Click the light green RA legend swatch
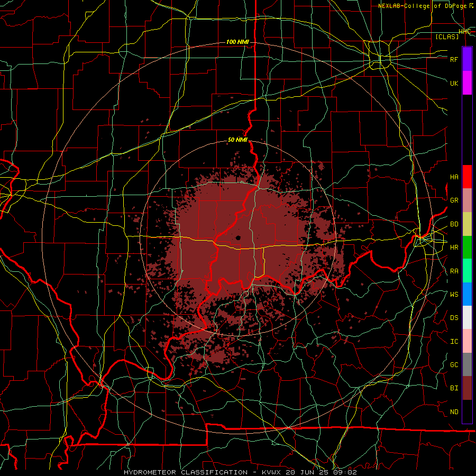The height and width of the screenshot is (476, 476). pos(467,271)
